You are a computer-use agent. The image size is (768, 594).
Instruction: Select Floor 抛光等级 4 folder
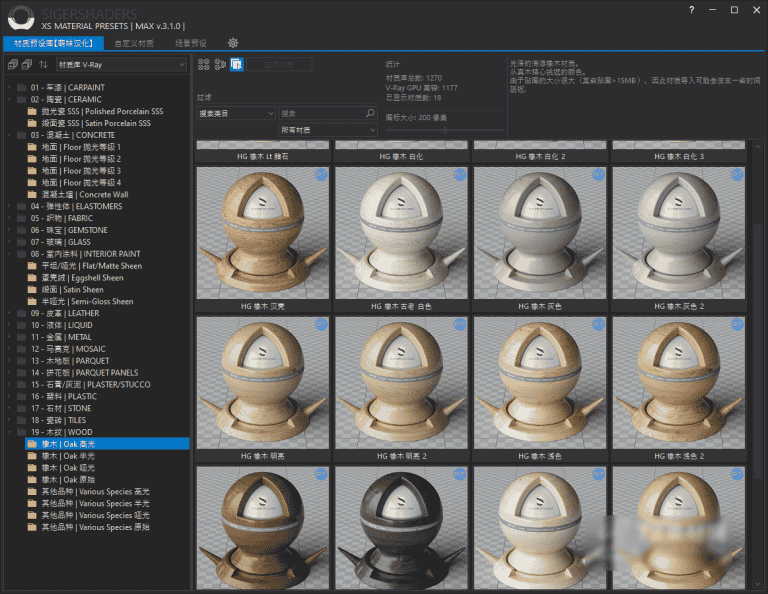(81, 183)
